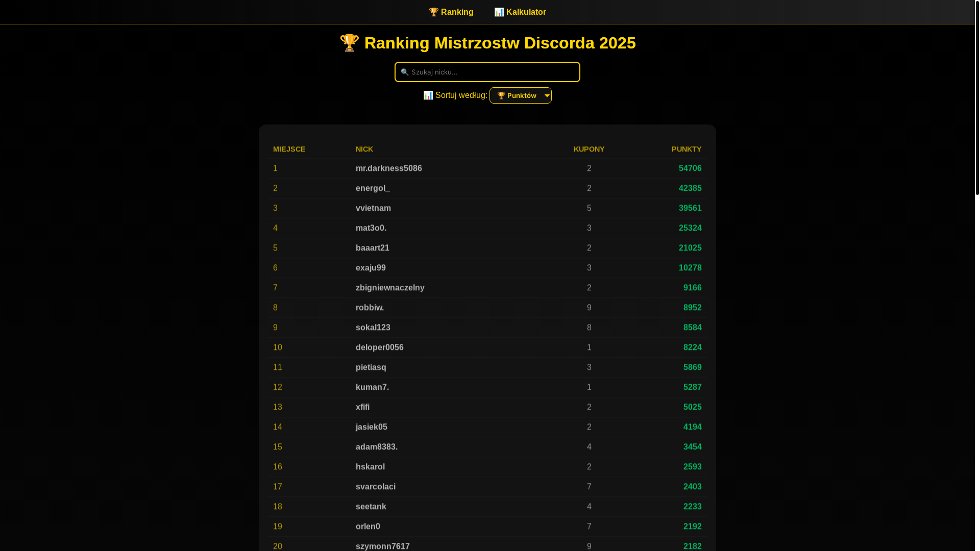This screenshot has width=980, height=551.
Task: Click place number 17 for svarcolaci
Action: click(x=278, y=487)
